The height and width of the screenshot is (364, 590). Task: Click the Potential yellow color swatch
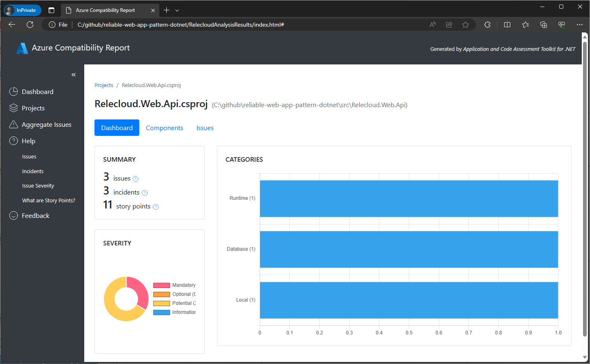click(161, 303)
